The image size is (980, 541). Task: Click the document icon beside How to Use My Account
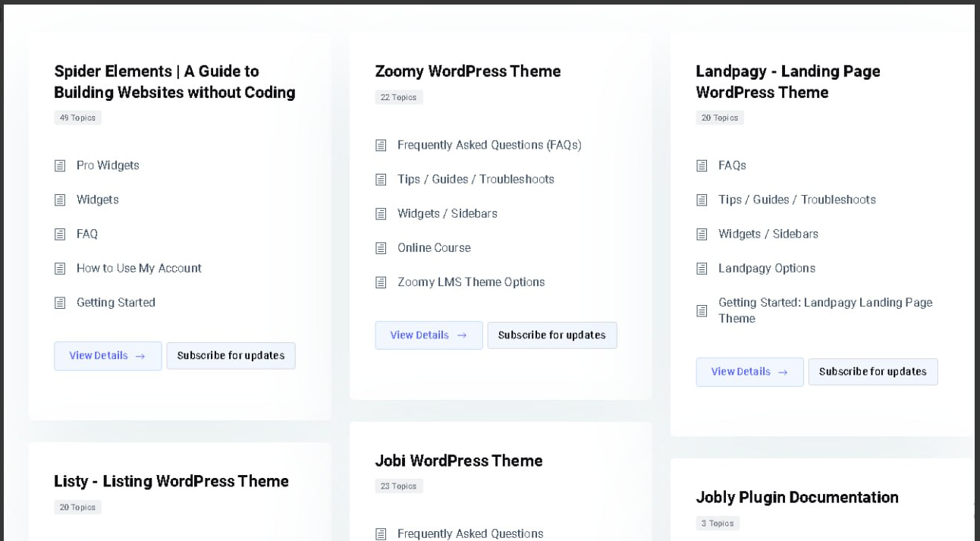60,269
